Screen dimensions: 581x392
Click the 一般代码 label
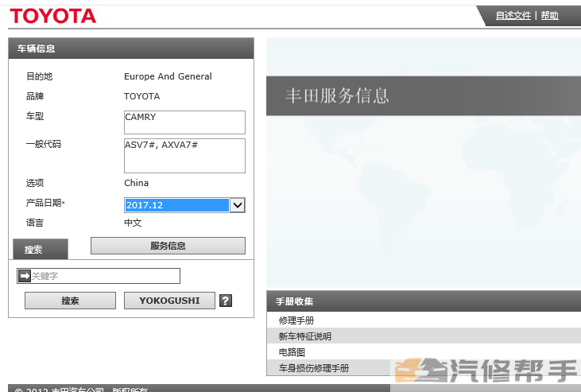click(44, 144)
